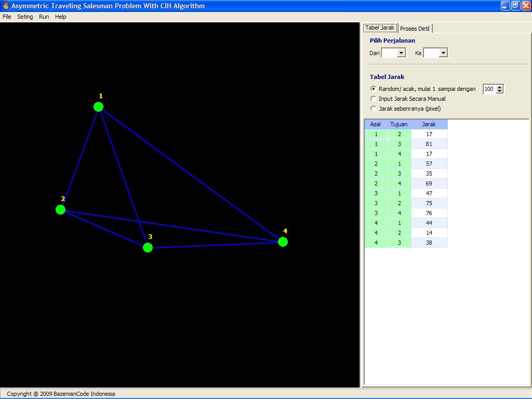The image size is (532, 399).
Task: Expand the Ke destination dropdown
Action: (443, 53)
